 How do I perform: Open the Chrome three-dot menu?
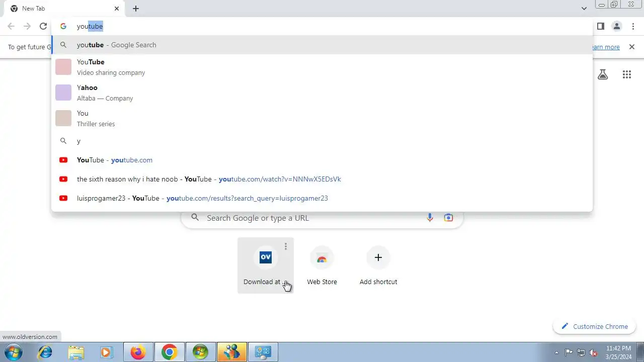coord(633,26)
